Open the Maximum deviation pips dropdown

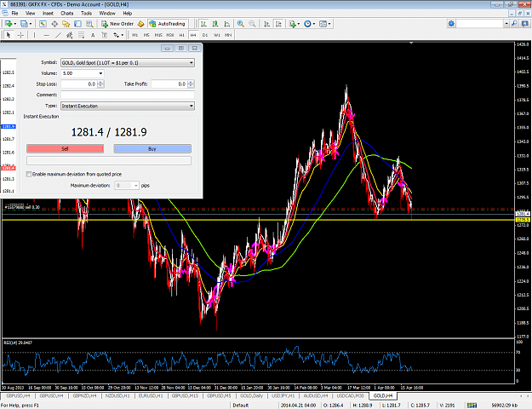pyautogui.click(x=136, y=186)
